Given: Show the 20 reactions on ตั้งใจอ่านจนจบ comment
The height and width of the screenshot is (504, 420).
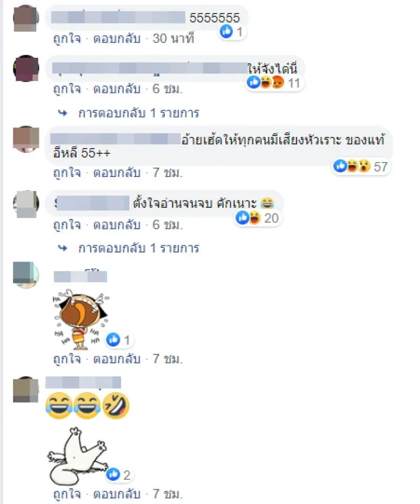Looking at the screenshot, I should (257, 218).
